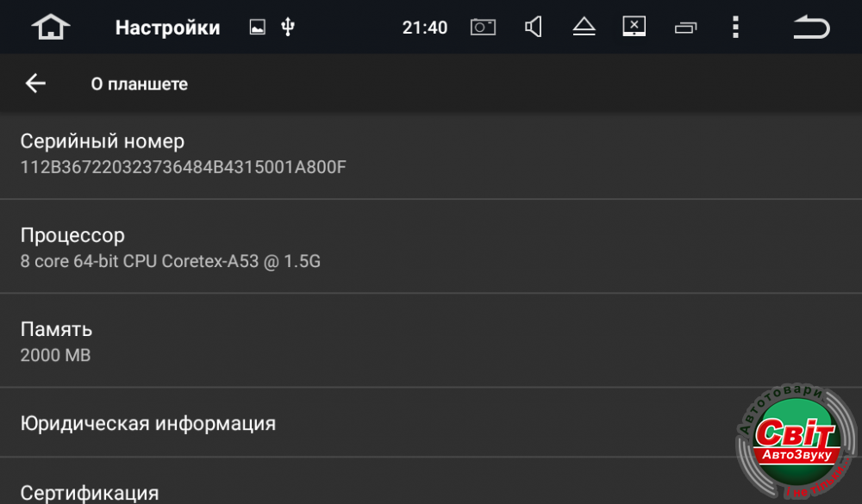Open the three-dot overflow menu
The image size is (862, 504).
coord(735,28)
